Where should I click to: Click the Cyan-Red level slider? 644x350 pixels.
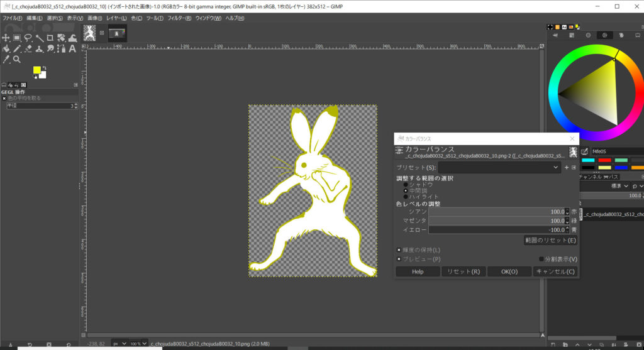[497, 212]
